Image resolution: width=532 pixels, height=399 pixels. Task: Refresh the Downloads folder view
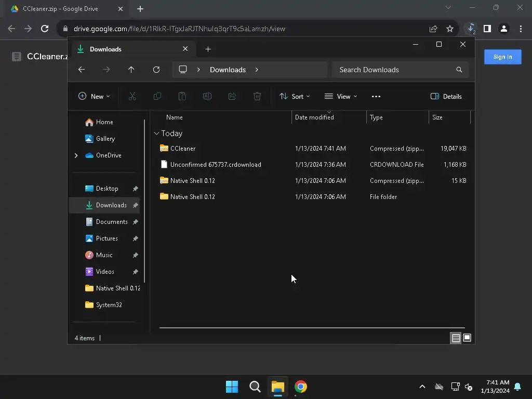156,70
